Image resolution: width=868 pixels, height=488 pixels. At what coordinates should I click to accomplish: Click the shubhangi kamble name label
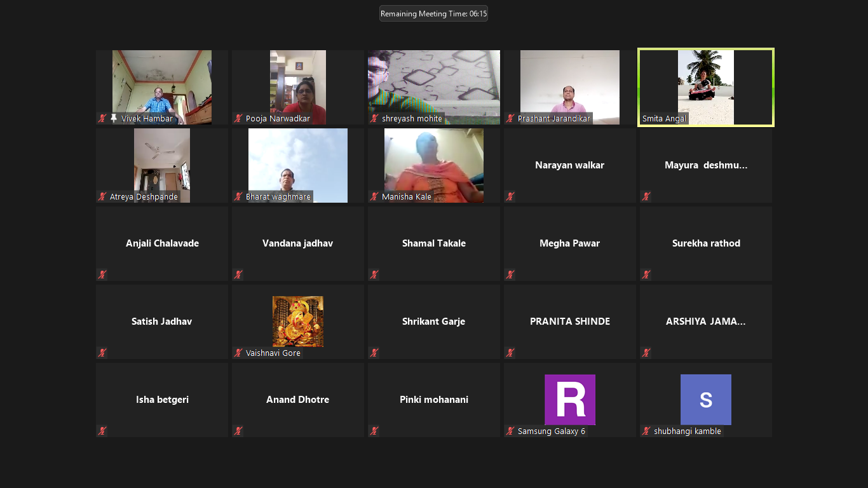pos(688,431)
